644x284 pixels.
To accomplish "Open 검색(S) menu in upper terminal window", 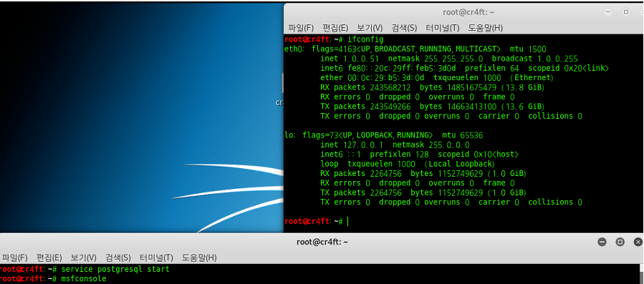I will (x=404, y=28).
